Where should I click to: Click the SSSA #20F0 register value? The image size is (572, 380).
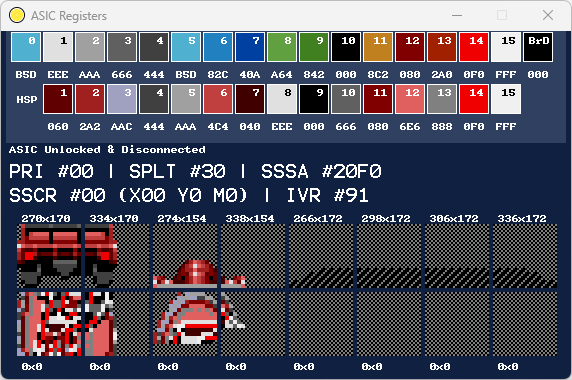point(321,171)
